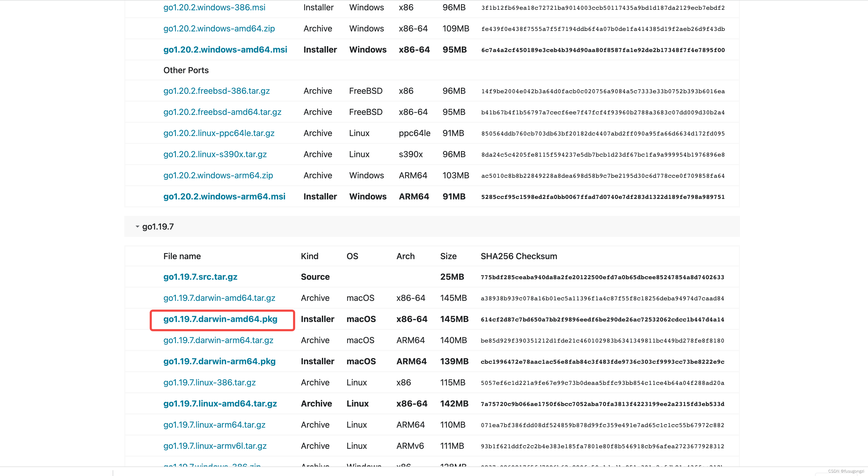The image size is (868, 476).
Task: Open go1.20.2.freebsd-386.tar.gz link
Action: click(x=216, y=91)
